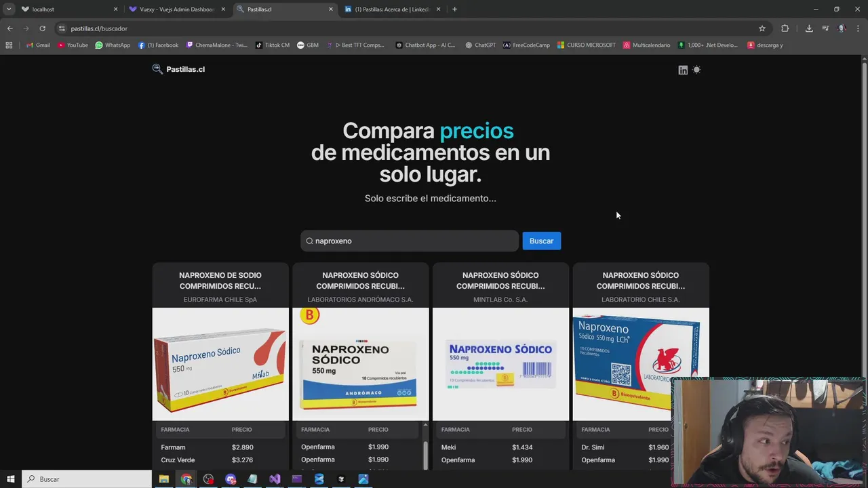
Task: Open the WhatsApp bookmark
Action: [x=113, y=45]
